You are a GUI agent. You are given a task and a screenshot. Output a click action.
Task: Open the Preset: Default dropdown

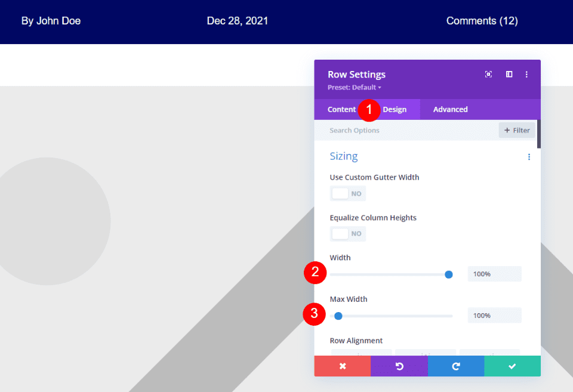click(354, 88)
